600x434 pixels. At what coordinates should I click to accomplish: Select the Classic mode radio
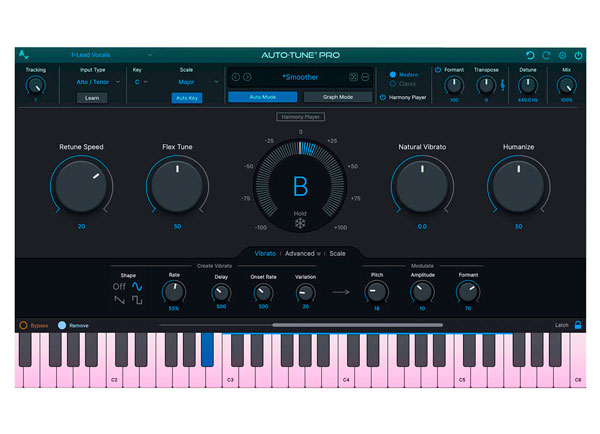click(393, 83)
